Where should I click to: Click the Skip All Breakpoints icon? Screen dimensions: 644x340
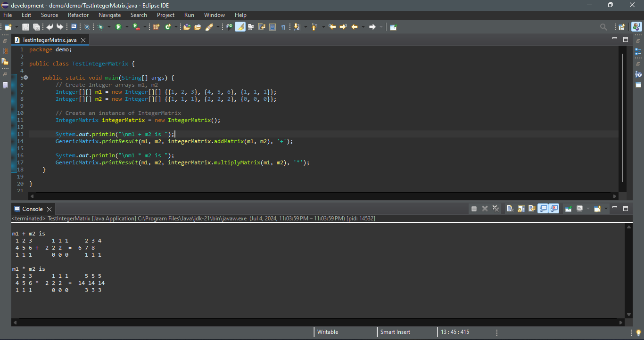click(x=87, y=27)
